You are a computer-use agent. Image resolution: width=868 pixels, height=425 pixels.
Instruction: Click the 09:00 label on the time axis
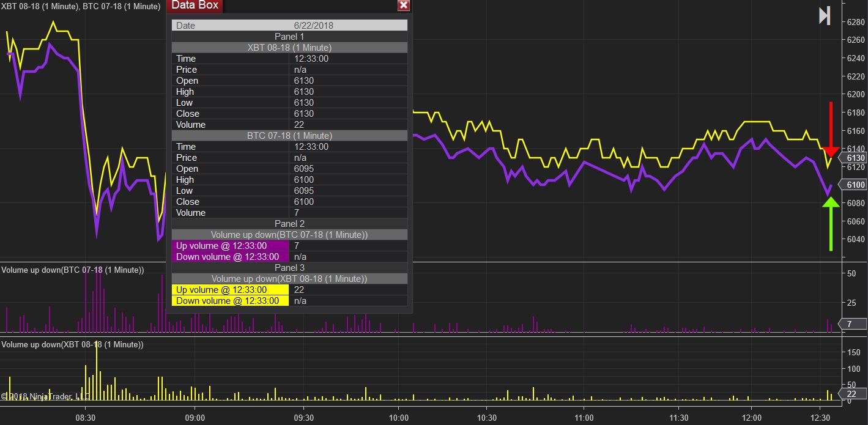click(195, 418)
